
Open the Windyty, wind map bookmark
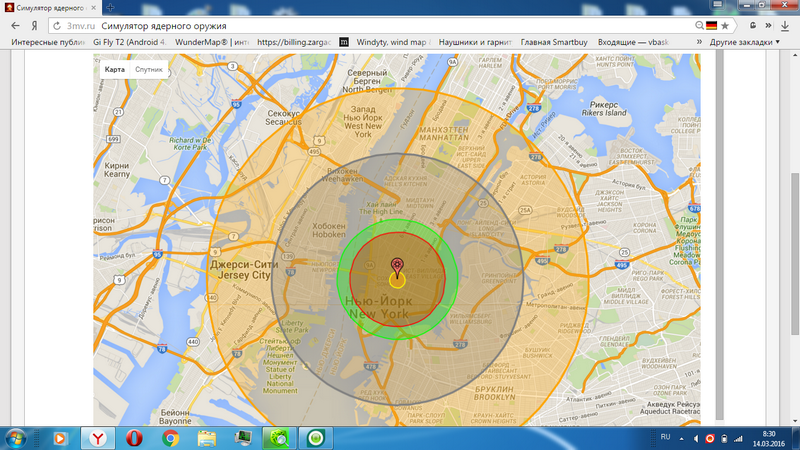point(393,42)
